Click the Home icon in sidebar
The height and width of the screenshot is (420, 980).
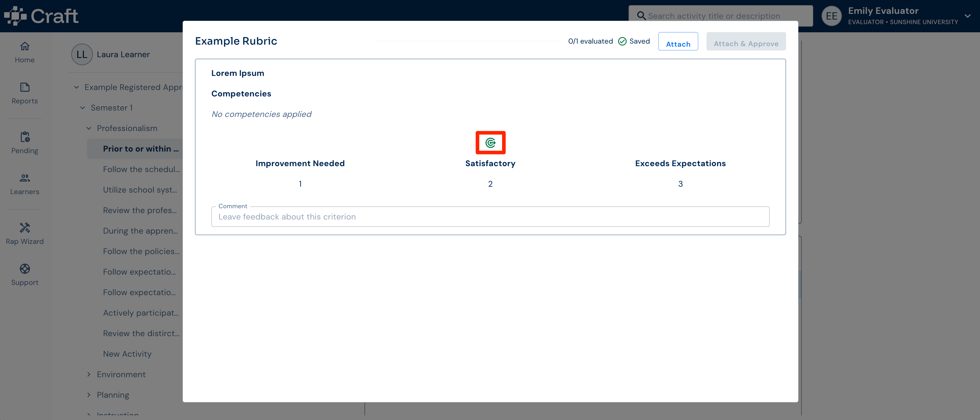pyautogui.click(x=25, y=46)
